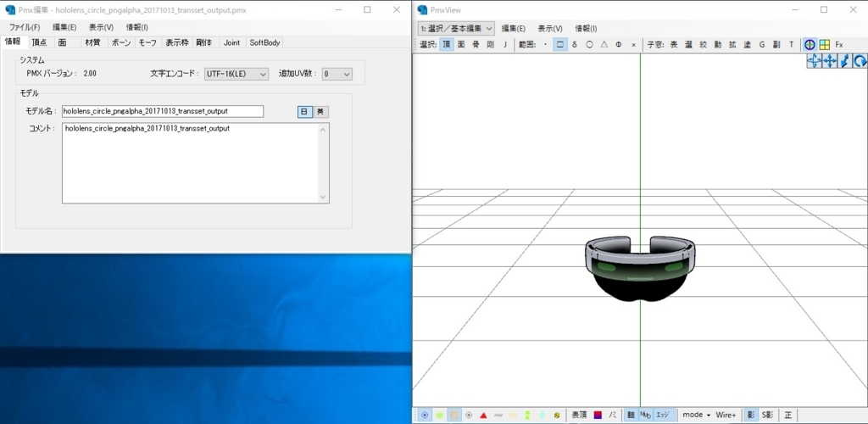Switch model text to English (英)
The width and height of the screenshot is (868, 424).
(x=321, y=112)
